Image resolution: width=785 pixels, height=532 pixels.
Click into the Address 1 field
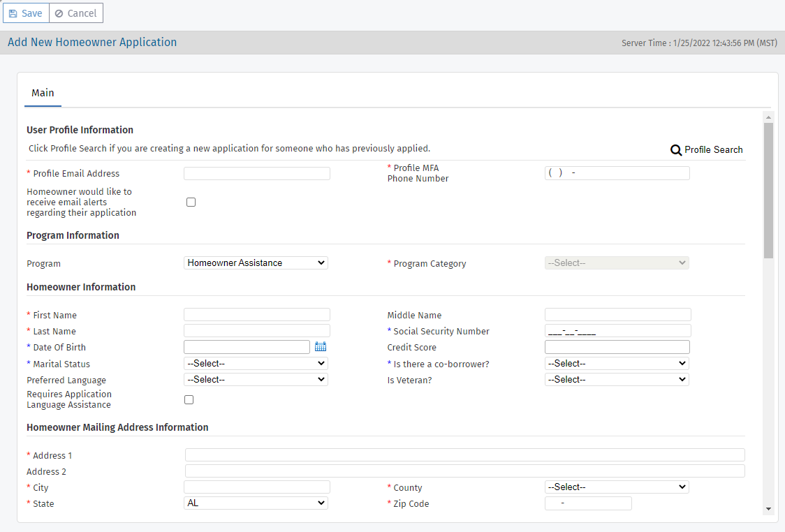(464, 455)
